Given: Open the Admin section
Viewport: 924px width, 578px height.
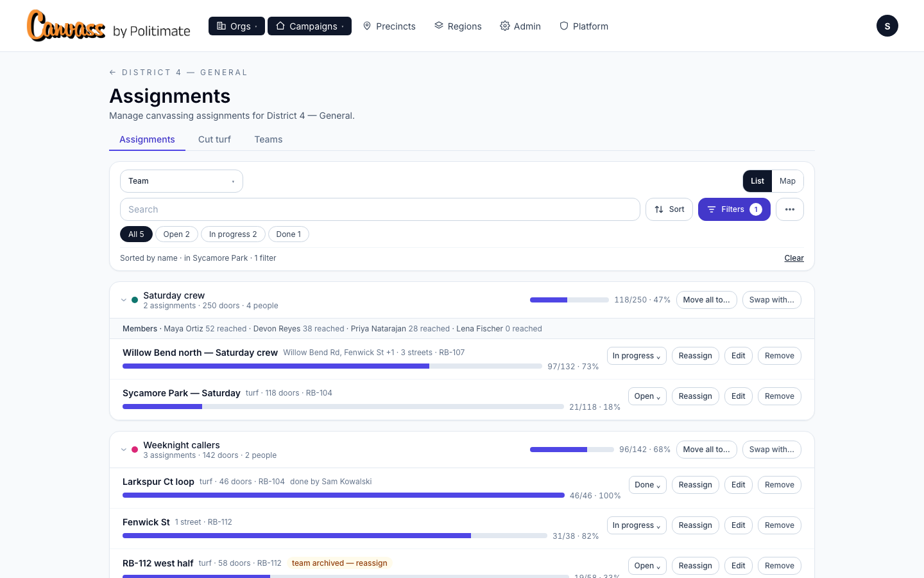Looking at the screenshot, I should point(520,26).
